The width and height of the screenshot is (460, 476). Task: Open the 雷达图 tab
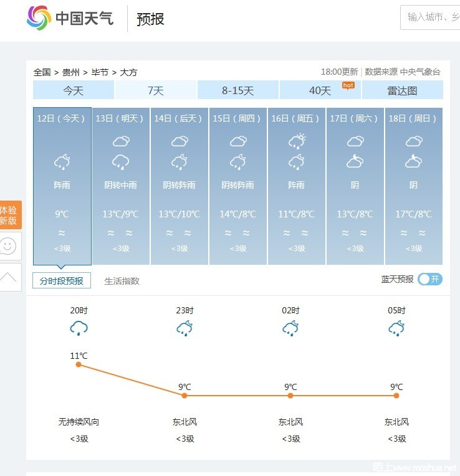402,90
